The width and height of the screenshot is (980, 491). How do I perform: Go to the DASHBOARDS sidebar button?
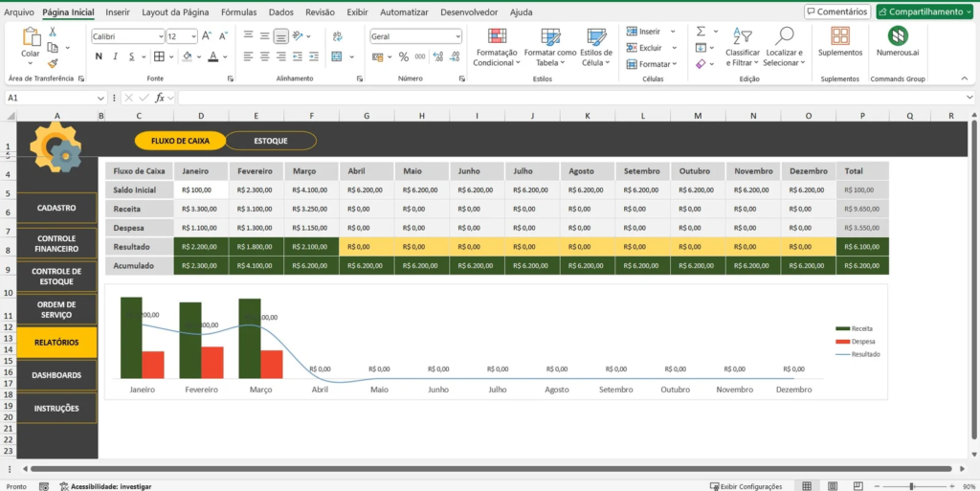coord(56,375)
